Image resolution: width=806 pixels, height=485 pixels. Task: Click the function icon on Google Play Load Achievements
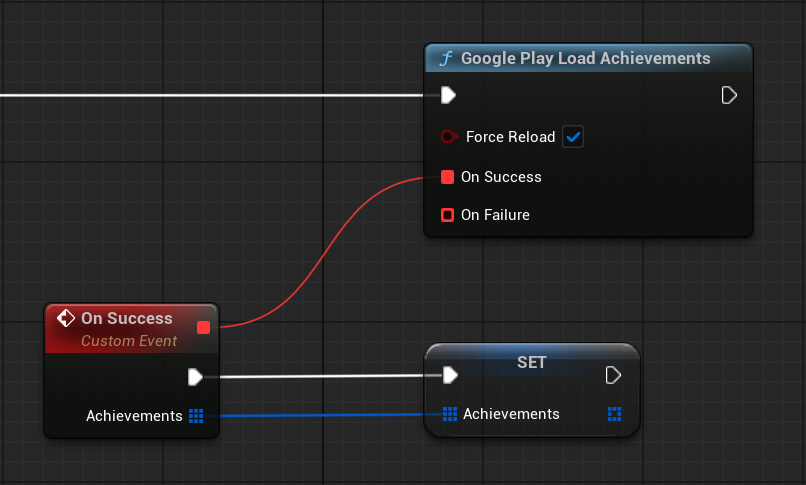pos(447,59)
